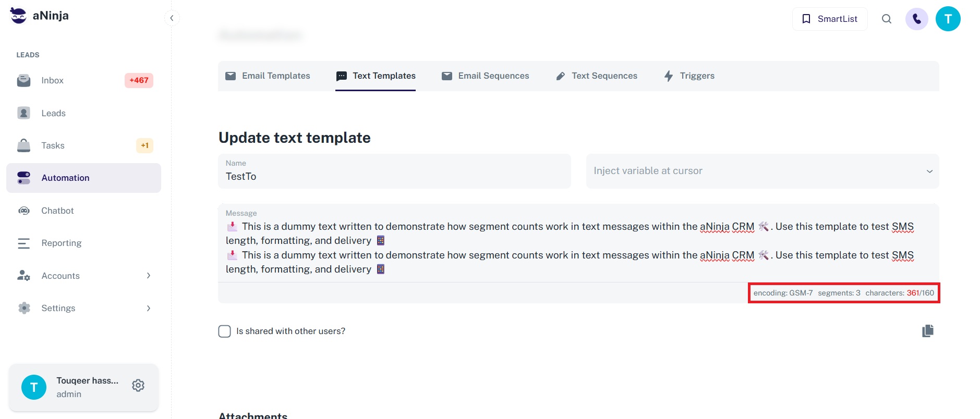This screenshot has height=419, width=980.
Task: Click the user avatar top right
Action: (948, 19)
